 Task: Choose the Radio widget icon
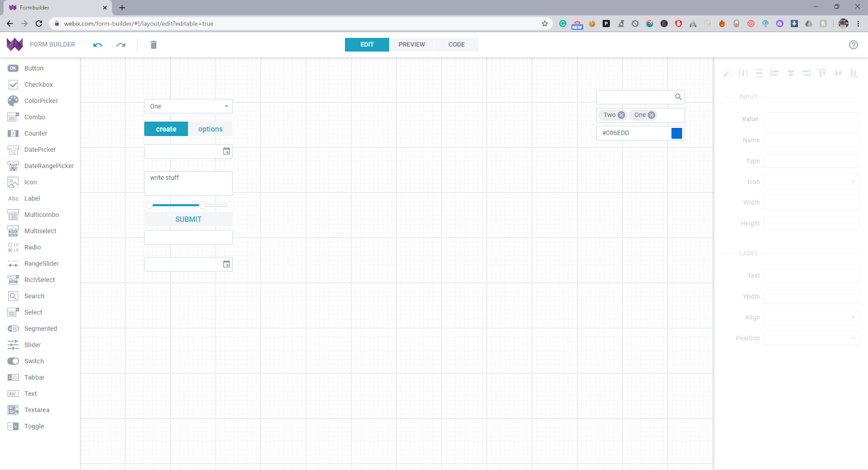click(13, 247)
